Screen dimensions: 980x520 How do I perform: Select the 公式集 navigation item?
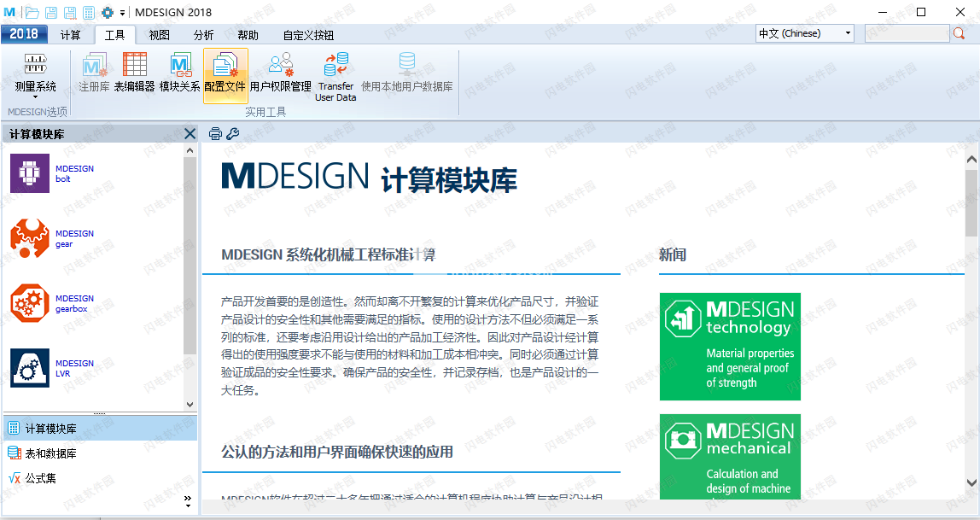coord(100,479)
